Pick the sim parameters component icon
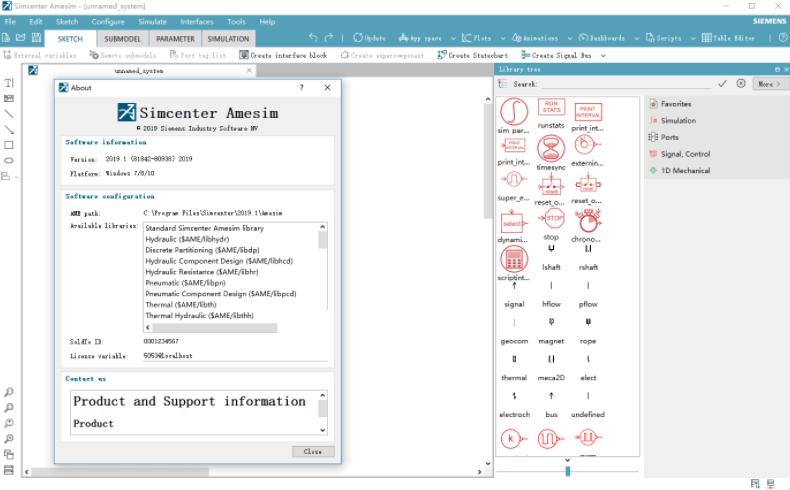This screenshot has width=790, height=490. pyautogui.click(x=514, y=110)
